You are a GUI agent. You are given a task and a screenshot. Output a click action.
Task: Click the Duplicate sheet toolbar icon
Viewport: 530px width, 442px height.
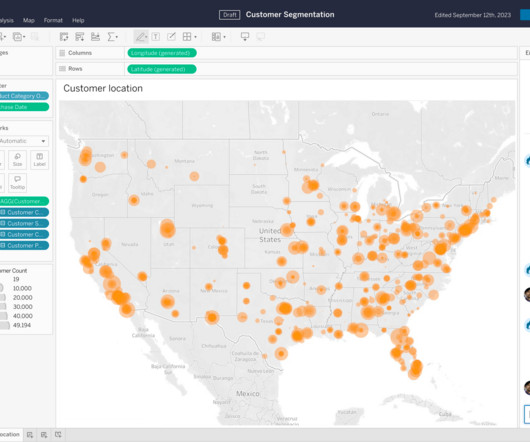tap(18, 36)
